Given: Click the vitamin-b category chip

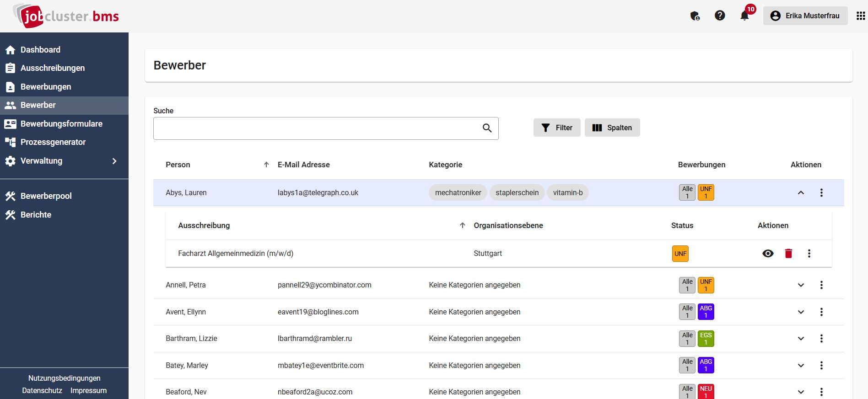Looking at the screenshot, I should pos(568,192).
